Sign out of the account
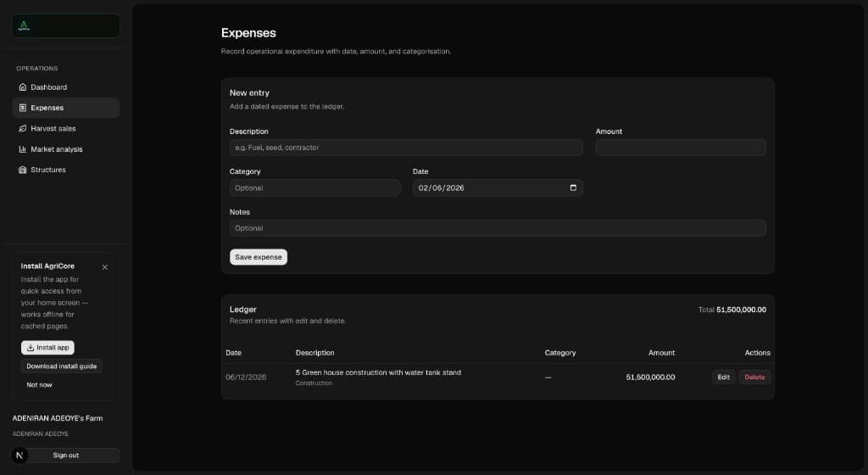The width and height of the screenshot is (868, 475). [66, 455]
